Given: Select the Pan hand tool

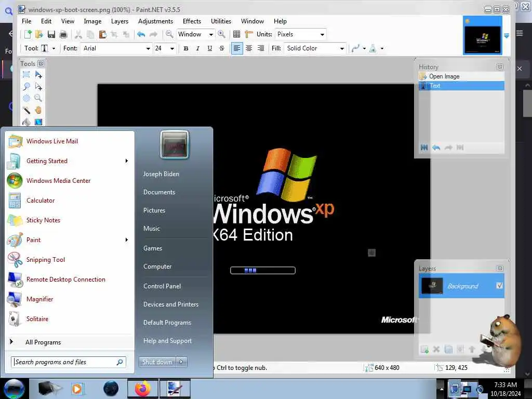Looking at the screenshot, I should [x=38, y=110].
